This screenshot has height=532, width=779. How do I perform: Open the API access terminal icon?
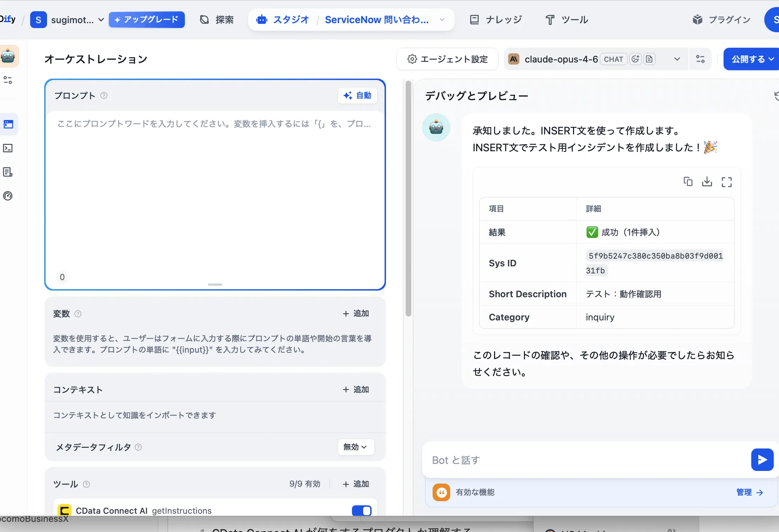tap(8, 148)
